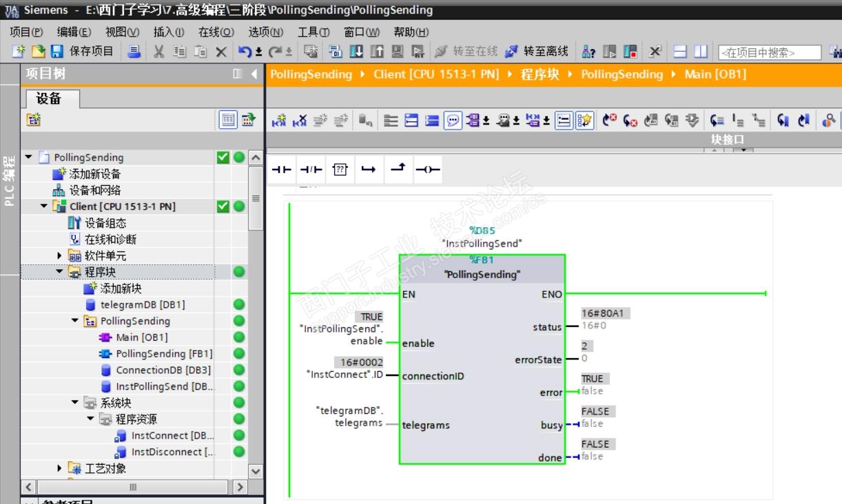Collapse the PollingSending group folder
Viewport: 842px width, 504px height.
(x=75, y=320)
